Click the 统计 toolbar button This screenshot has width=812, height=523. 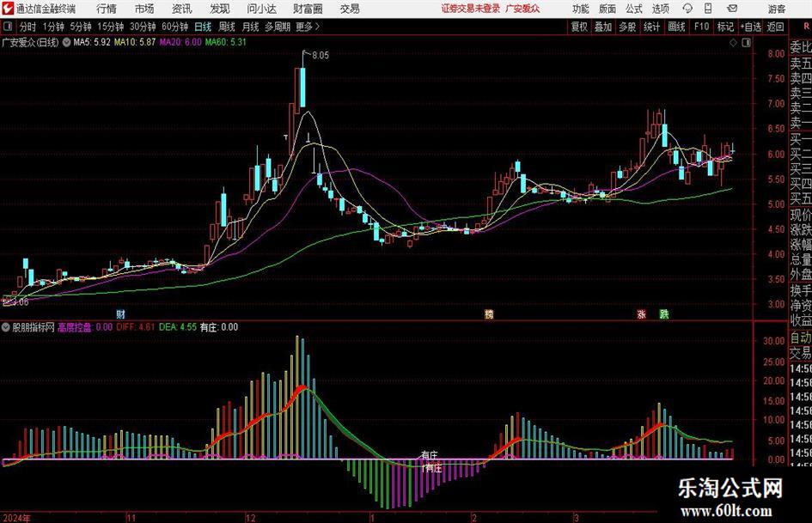click(652, 27)
